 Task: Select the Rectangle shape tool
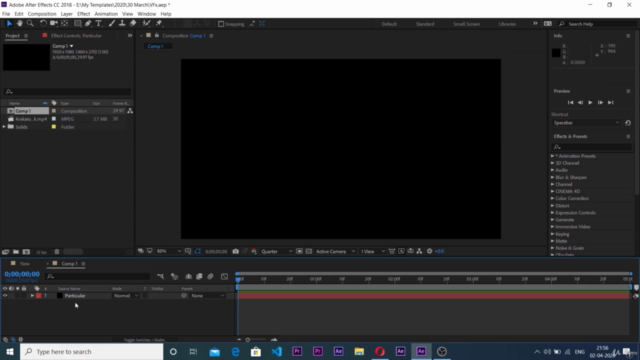pos(78,24)
